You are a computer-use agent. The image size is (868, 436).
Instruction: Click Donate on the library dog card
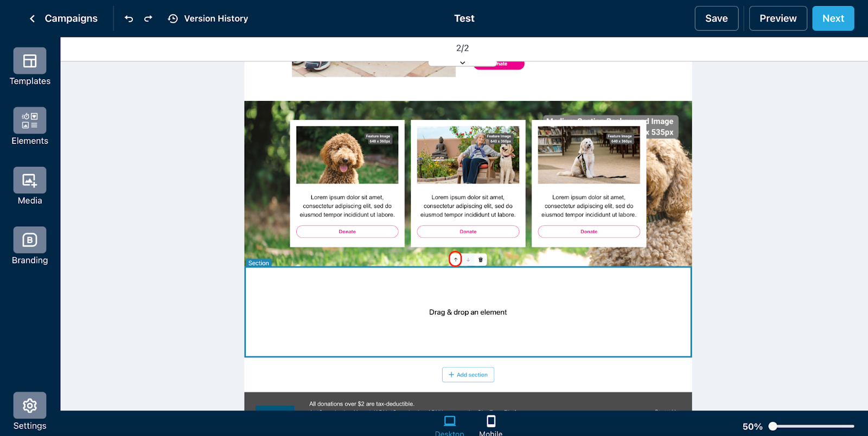click(589, 232)
